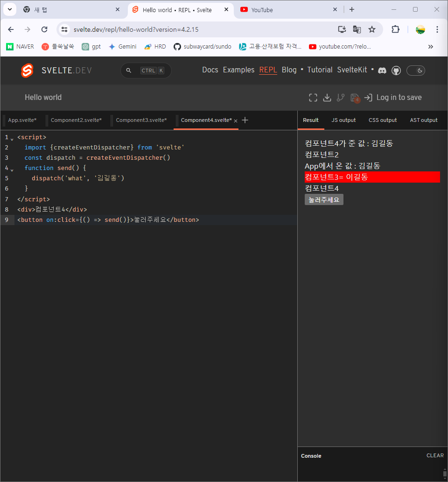Click the 컴포넌트4가 준 값 : 김길동 text
This screenshot has height=482, width=448.
pyautogui.click(x=349, y=143)
